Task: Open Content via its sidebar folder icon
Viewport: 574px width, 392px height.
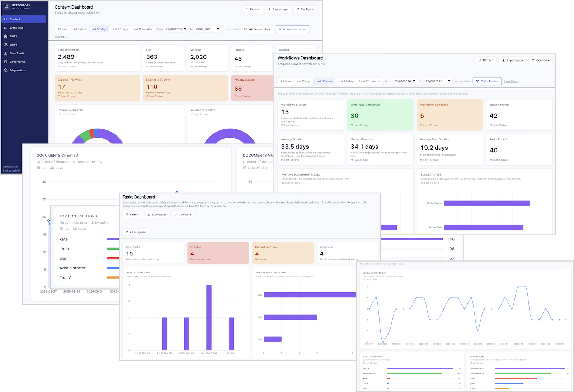Action: 6,19
